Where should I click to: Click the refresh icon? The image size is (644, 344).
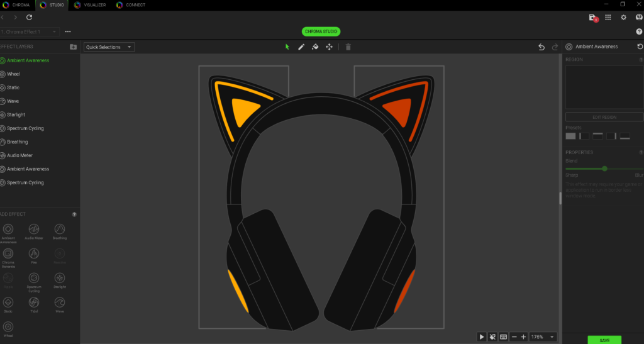click(29, 17)
